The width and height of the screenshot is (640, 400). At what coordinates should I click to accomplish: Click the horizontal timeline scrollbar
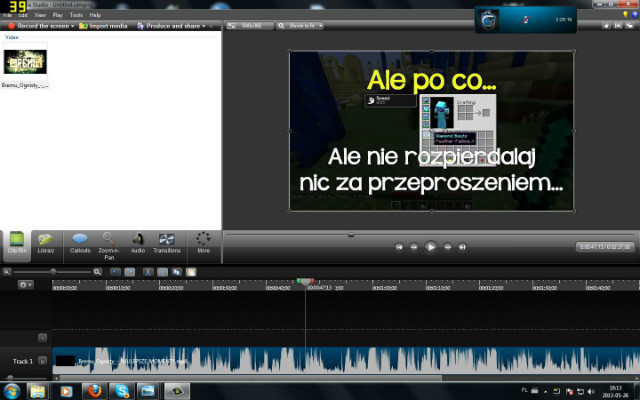251,378
